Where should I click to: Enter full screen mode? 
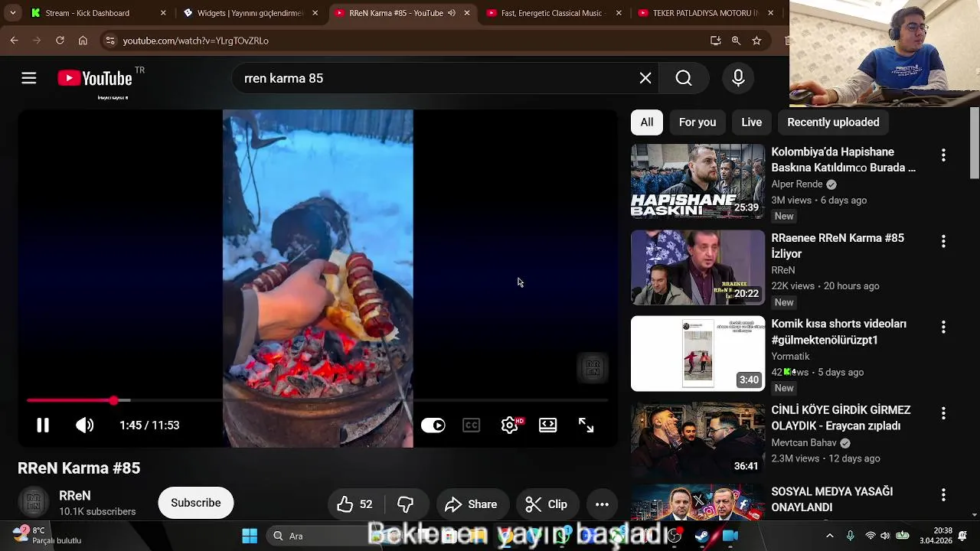pyautogui.click(x=586, y=425)
